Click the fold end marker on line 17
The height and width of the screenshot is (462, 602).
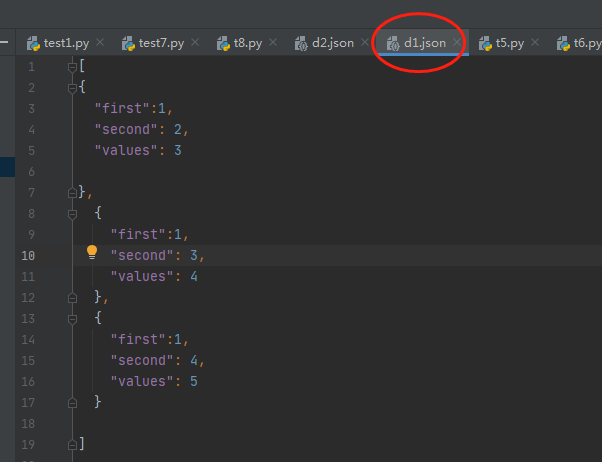click(x=72, y=403)
